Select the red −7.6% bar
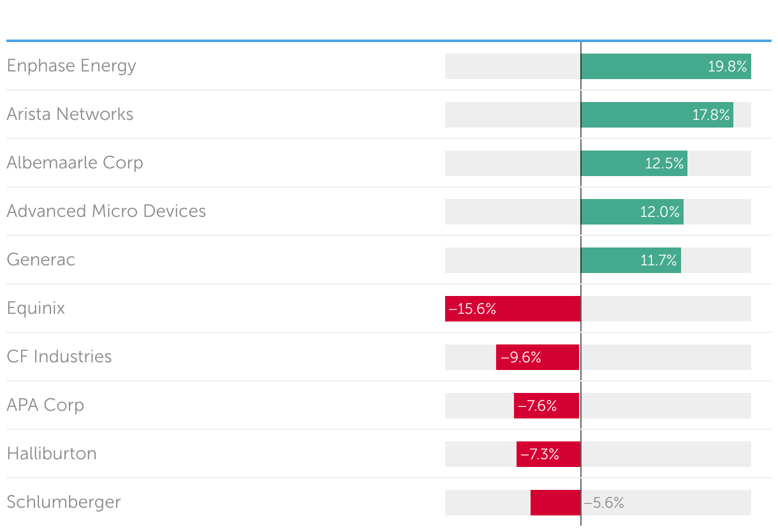The width and height of the screenshot is (778, 532). [547, 406]
